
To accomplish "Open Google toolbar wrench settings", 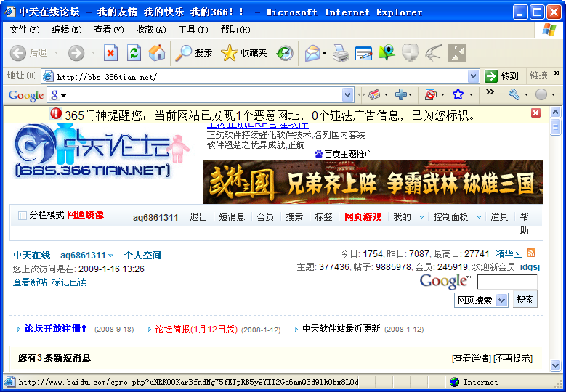I will 514,94.
